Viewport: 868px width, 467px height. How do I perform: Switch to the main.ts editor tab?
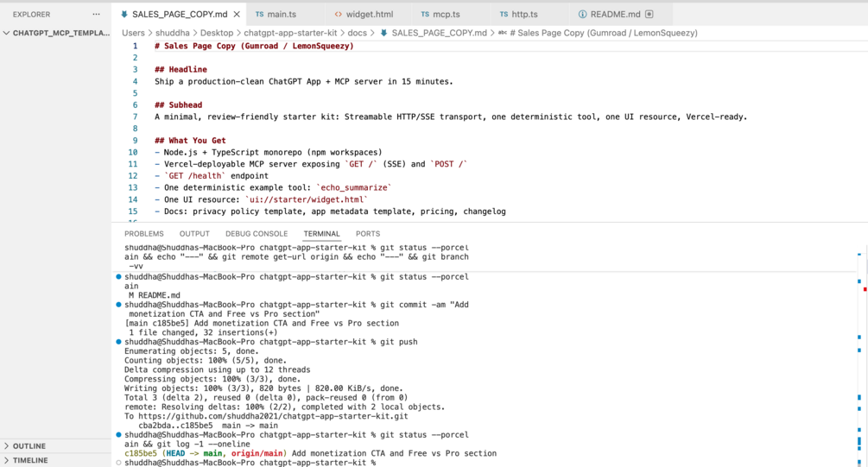[282, 15]
